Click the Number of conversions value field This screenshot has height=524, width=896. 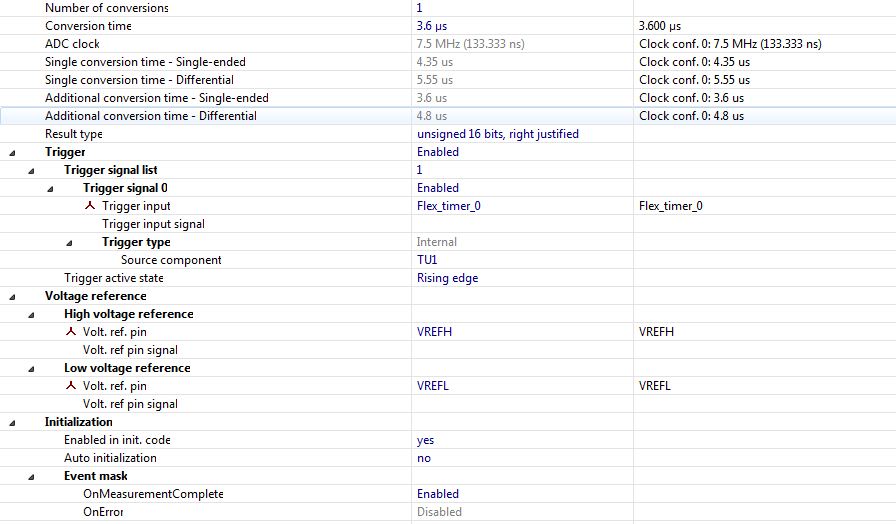coord(420,8)
